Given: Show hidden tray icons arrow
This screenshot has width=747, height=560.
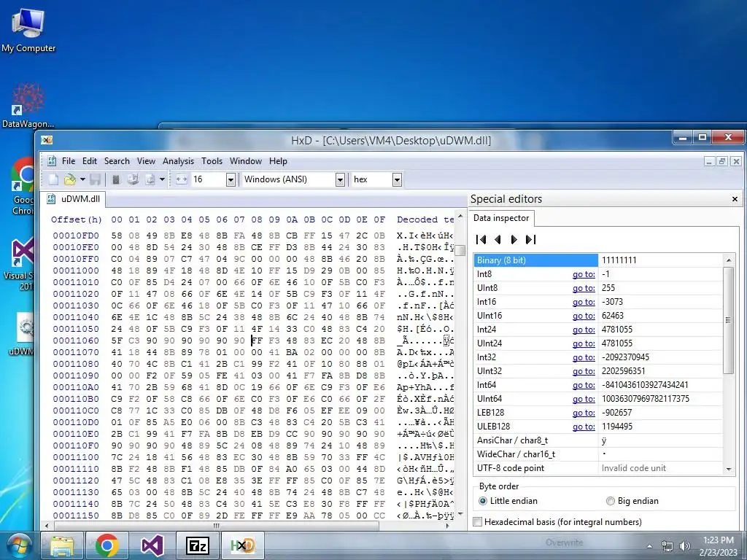Looking at the screenshot, I should [649, 546].
